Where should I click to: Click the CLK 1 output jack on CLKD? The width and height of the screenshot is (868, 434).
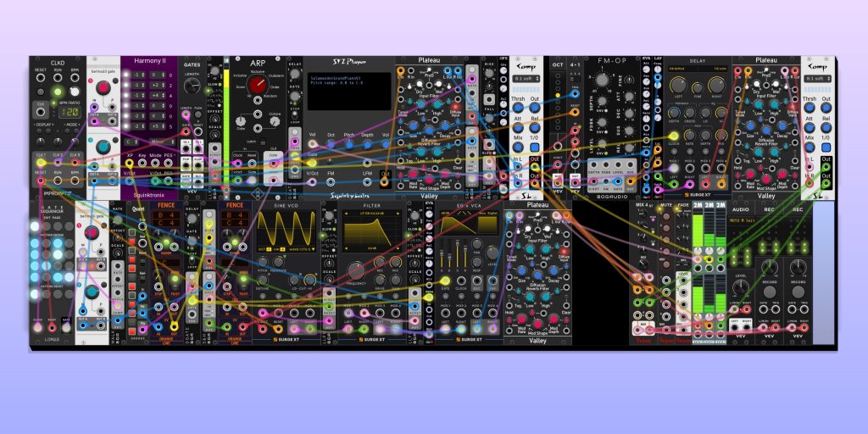click(x=41, y=163)
